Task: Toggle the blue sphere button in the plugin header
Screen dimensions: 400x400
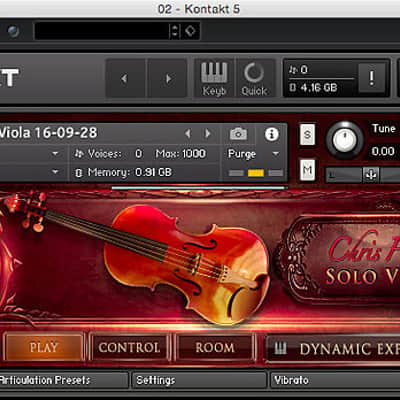Action: 14,31
